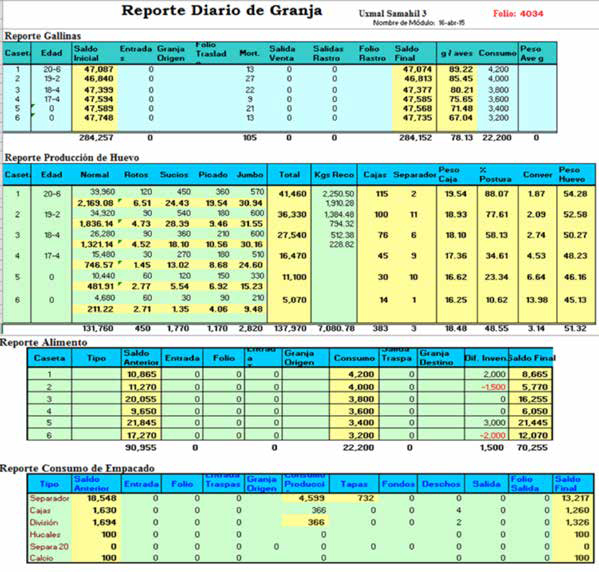Screen dimensions: 600x572
Task: Click División Saldo Final 1,326
Action: click(x=577, y=522)
